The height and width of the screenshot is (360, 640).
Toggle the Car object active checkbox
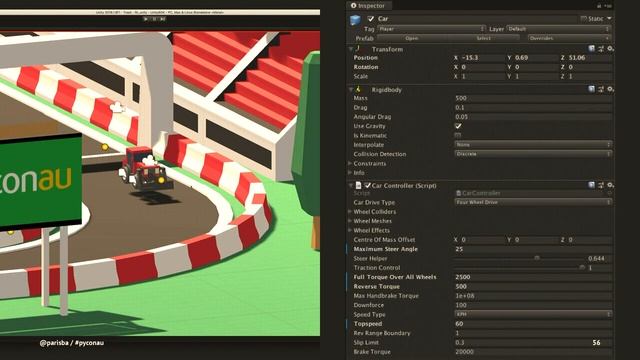pyautogui.click(x=371, y=19)
